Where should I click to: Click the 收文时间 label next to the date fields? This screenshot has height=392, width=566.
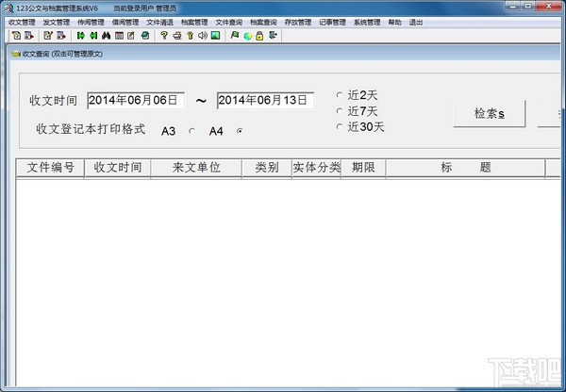pyautogui.click(x=54, y=101)
